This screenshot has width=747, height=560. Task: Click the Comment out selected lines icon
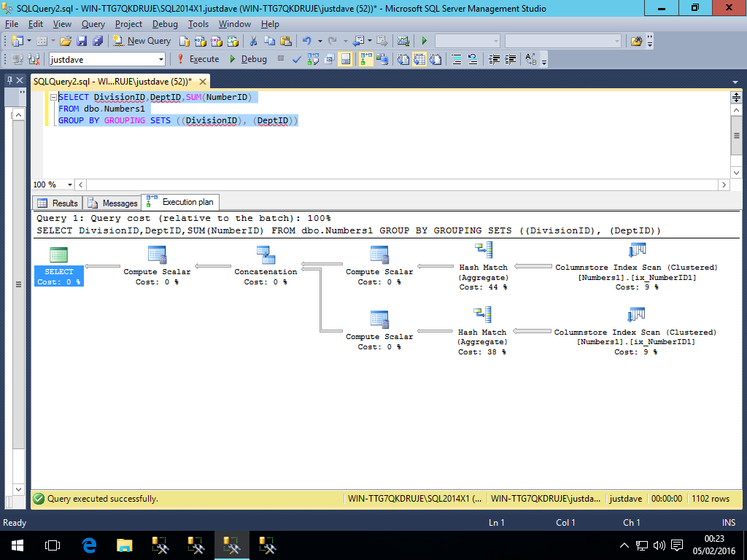[456, 59]
